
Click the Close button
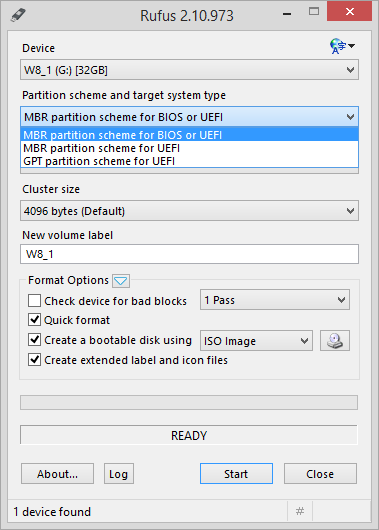coord(320,474)
